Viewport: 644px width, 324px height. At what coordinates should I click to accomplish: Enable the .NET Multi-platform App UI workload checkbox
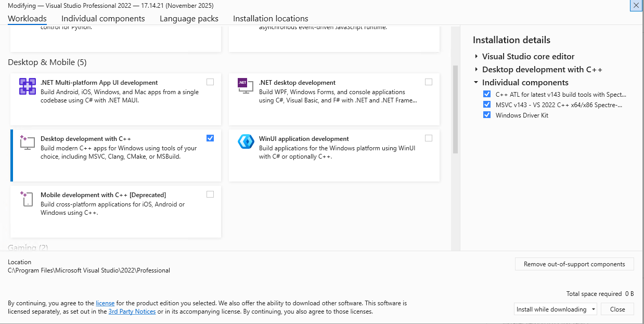[x=210, y=82]
